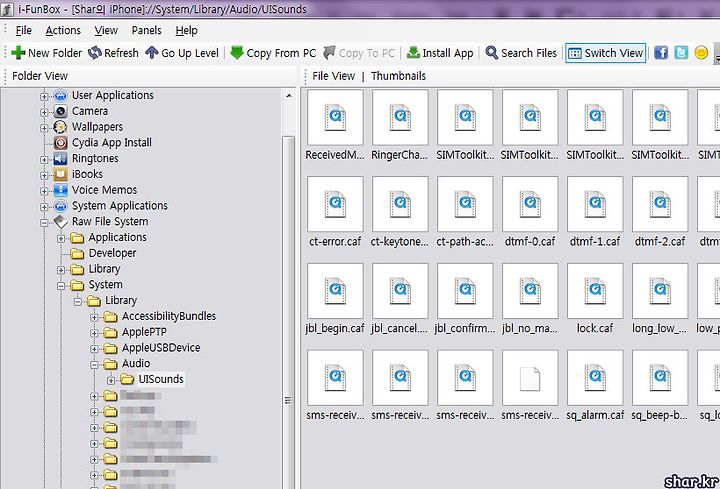
Task: Open the File menu
Action: click(23, 30)
